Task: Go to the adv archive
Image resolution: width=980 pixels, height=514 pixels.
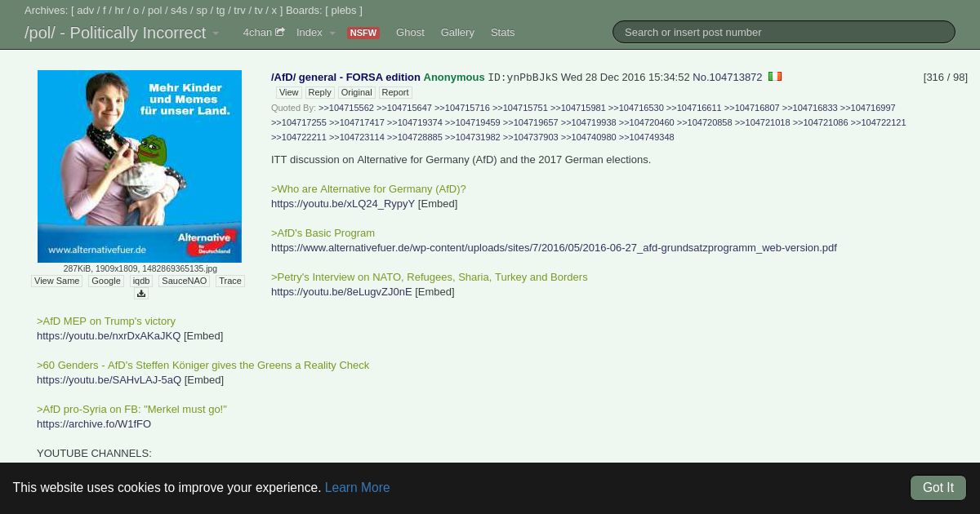Action: point(86,11)
